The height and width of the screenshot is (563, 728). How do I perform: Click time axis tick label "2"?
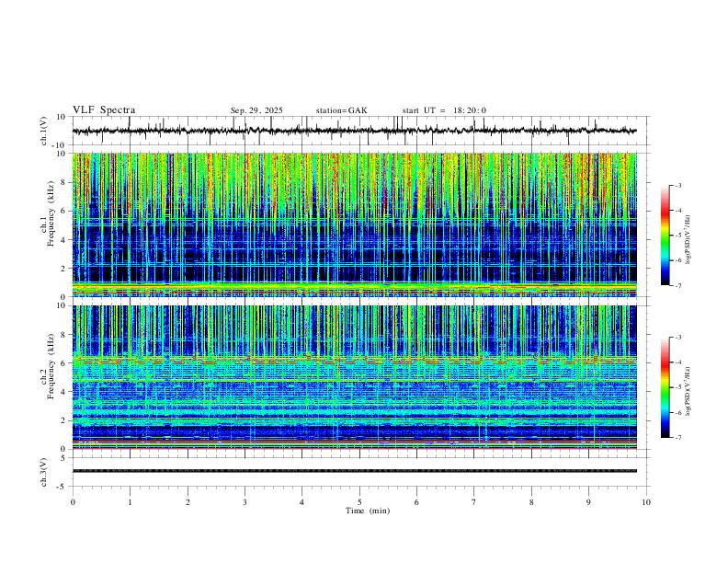tap(188, 502)
